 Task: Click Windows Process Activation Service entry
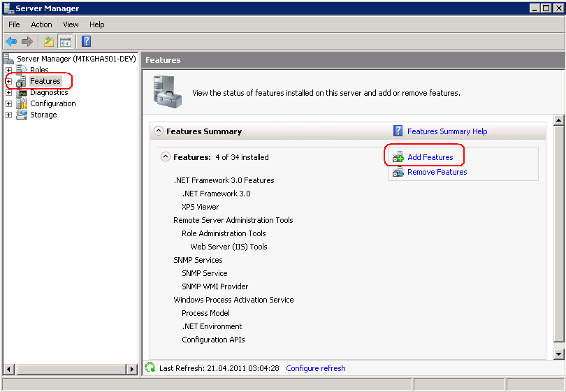click(x=233, y=300)
